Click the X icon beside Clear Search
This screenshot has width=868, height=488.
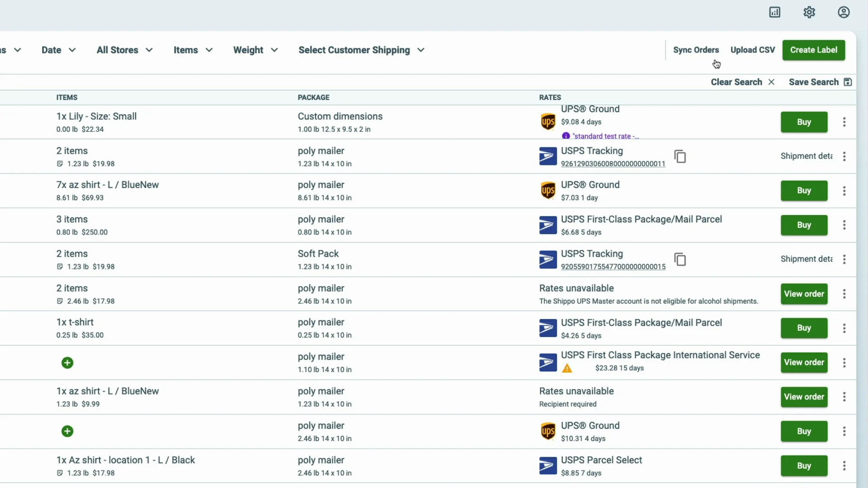point(771,82)
